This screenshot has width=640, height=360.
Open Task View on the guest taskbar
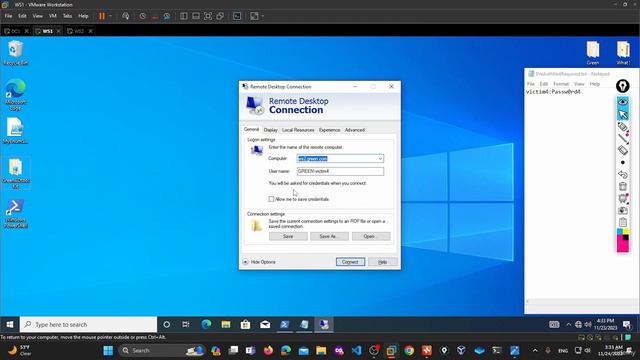tap(186, 324)
